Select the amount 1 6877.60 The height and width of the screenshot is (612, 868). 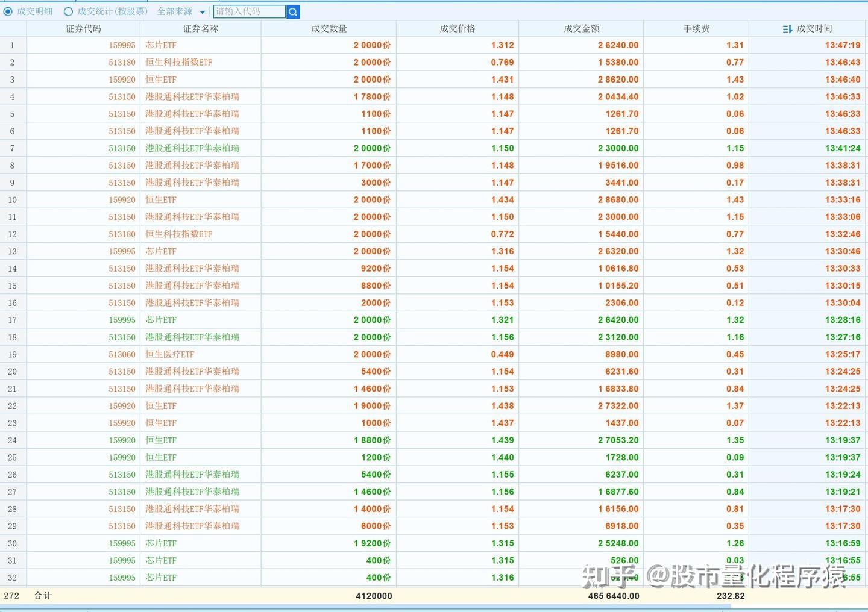[x=618, y=492]
